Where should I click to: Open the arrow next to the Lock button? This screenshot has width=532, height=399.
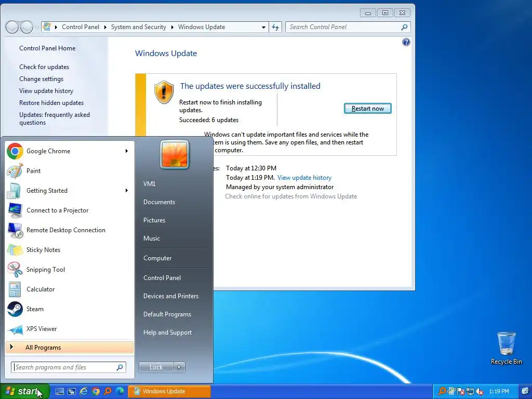click(x=179, y=367)
